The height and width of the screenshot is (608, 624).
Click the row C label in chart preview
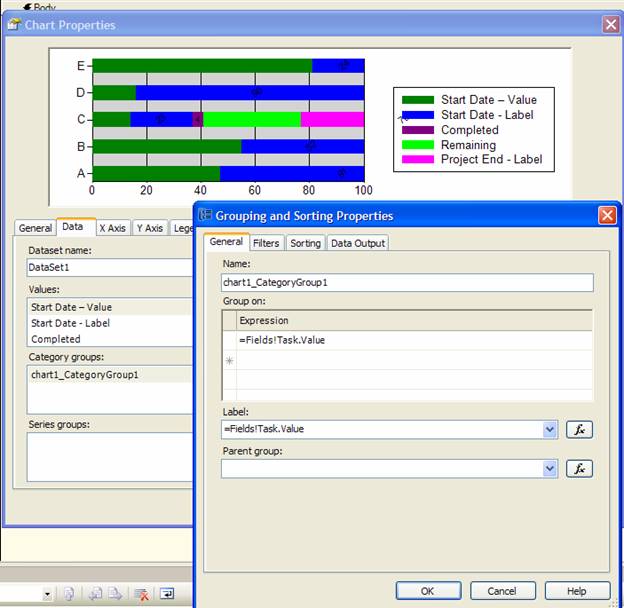coord(81,119)
